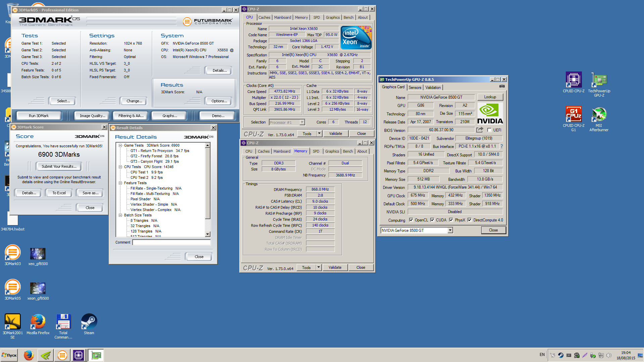The height and width of the screenshot is (362, 644).
Task: Click Firefox icon in taskbar
Action: pos(29,355)
